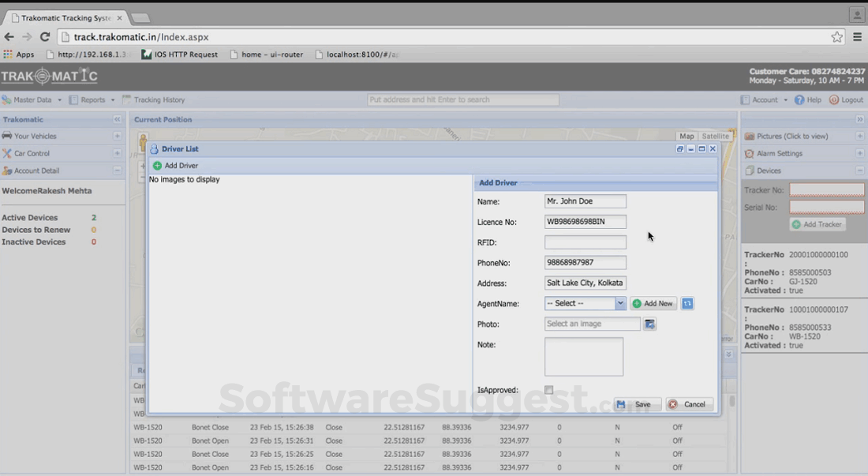Toggle the IsApproved checkbox
868x476 pixels.
point(548,390)
